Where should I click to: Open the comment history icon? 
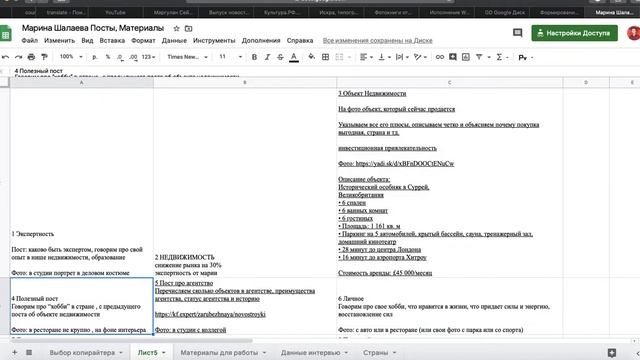[518, 33]
